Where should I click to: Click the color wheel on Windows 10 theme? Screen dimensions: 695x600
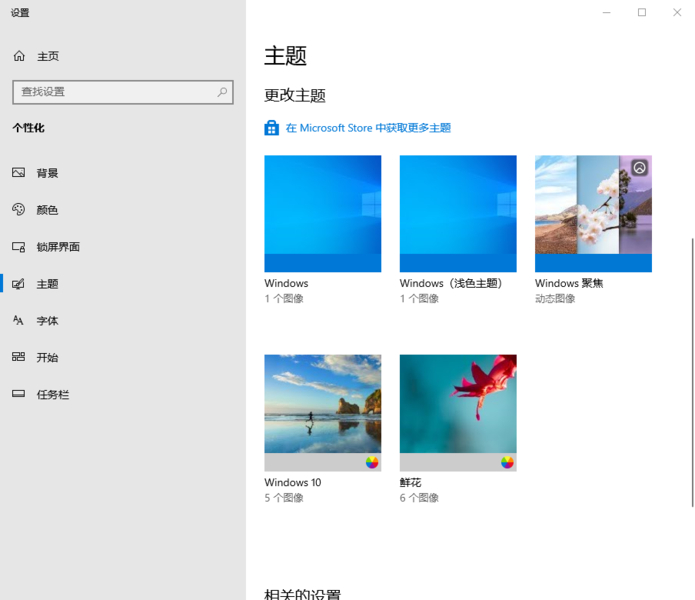coord(372,462)
